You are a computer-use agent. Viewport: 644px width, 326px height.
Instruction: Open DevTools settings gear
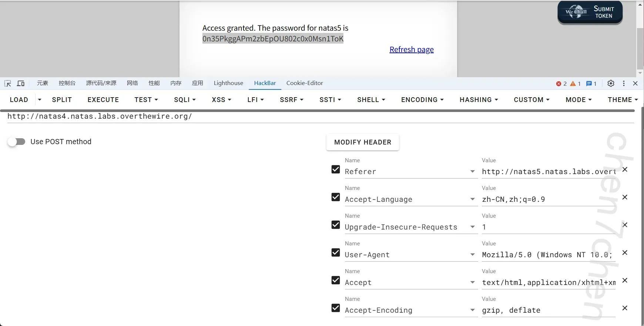[x=611, y=84]
